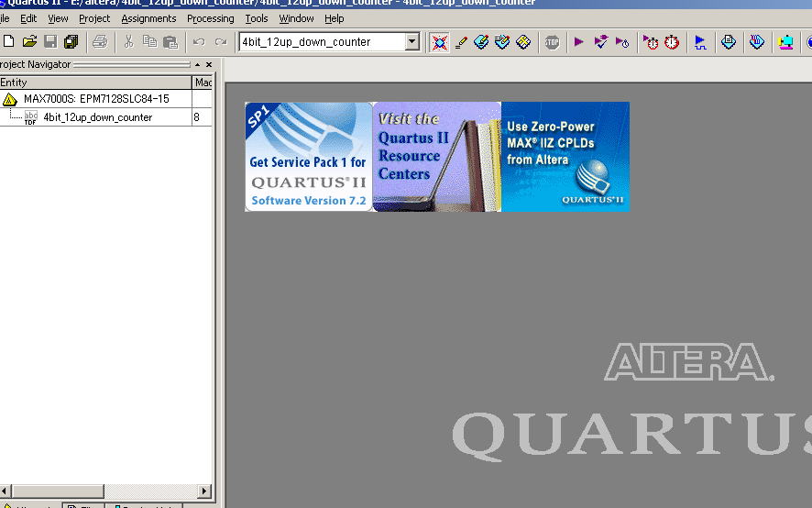The width and height of the screenshot is (812, 508).
Task: Start Compilation with purple play icon
Action: (x=579, y=41)
